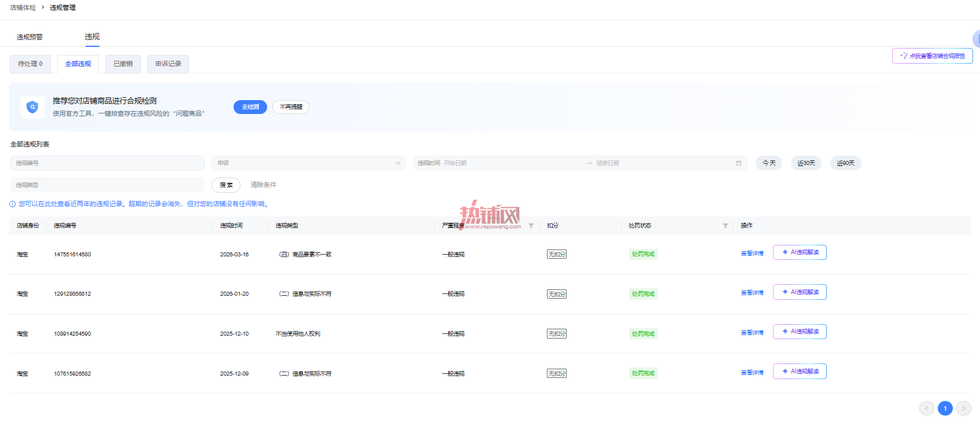Focus the 违规编号 input field
The width and height of the screenshot is (980, 430).
click(108, 163)
